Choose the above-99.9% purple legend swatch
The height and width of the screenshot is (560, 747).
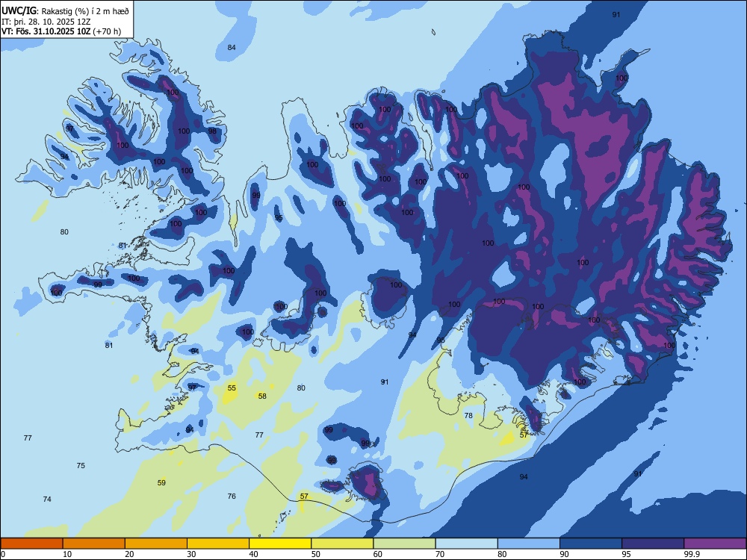(x=715, y=544)
